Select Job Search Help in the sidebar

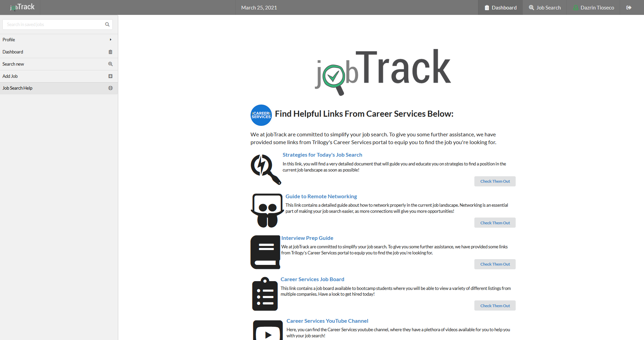(x=59, y=88)
